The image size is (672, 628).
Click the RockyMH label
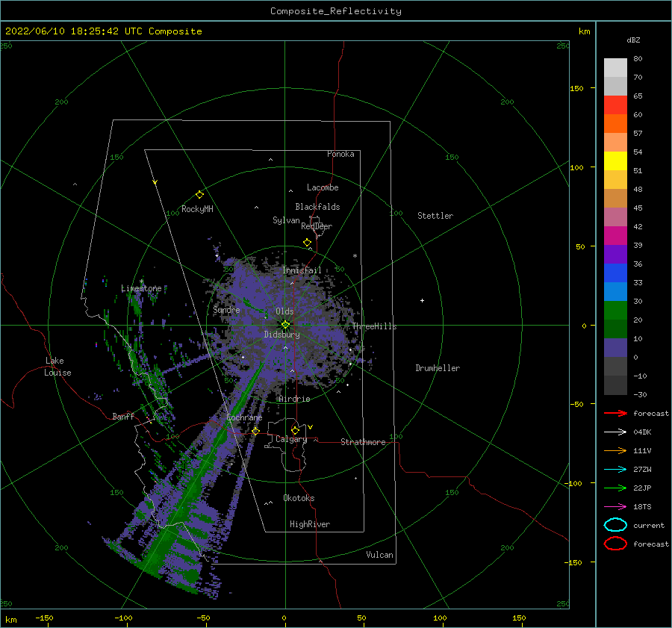(197, 209)
